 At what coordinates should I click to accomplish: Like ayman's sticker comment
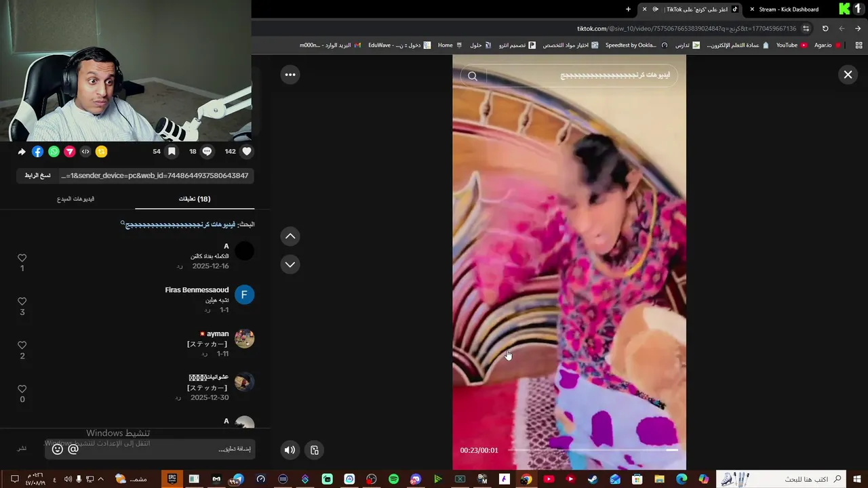point(22,345)
